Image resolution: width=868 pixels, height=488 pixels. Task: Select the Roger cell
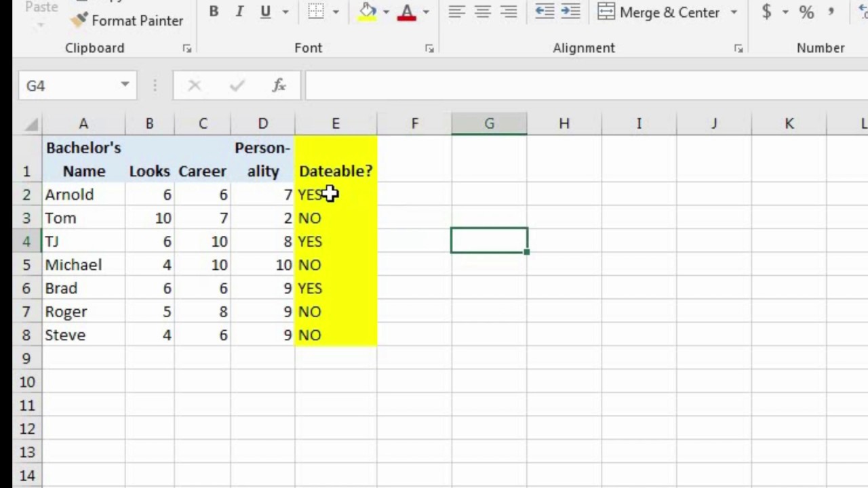click(83, 312)
